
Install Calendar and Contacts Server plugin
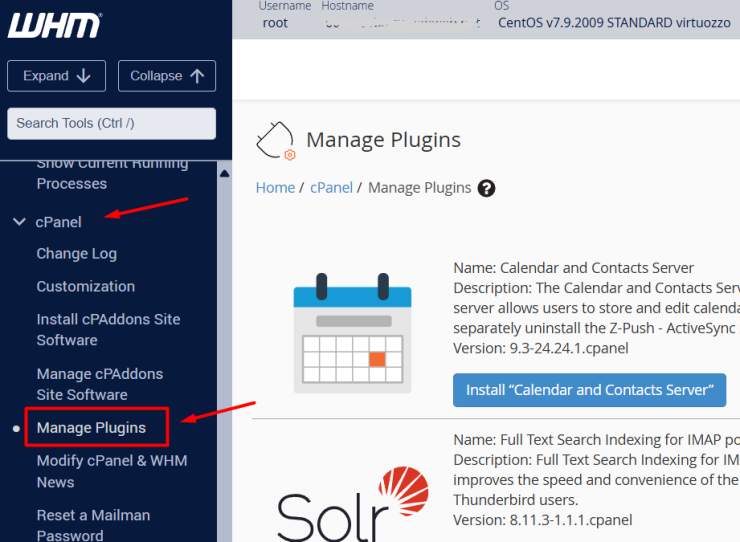(589, 390)
